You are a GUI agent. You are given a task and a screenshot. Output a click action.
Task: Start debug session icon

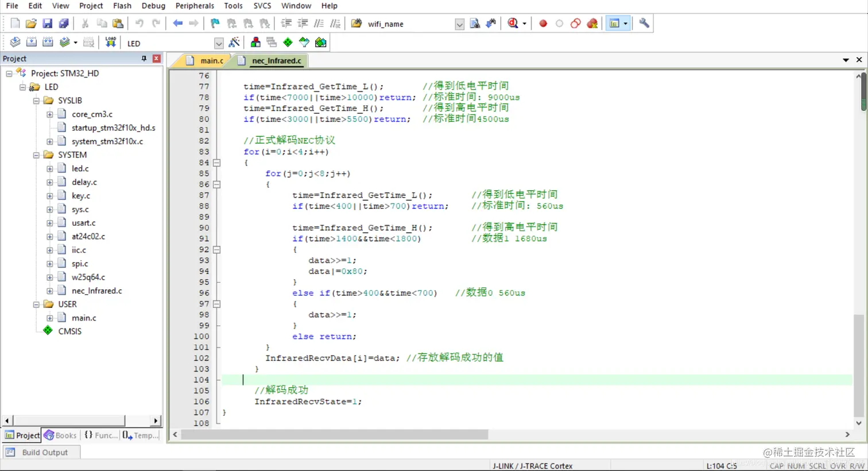coord(513,24)
